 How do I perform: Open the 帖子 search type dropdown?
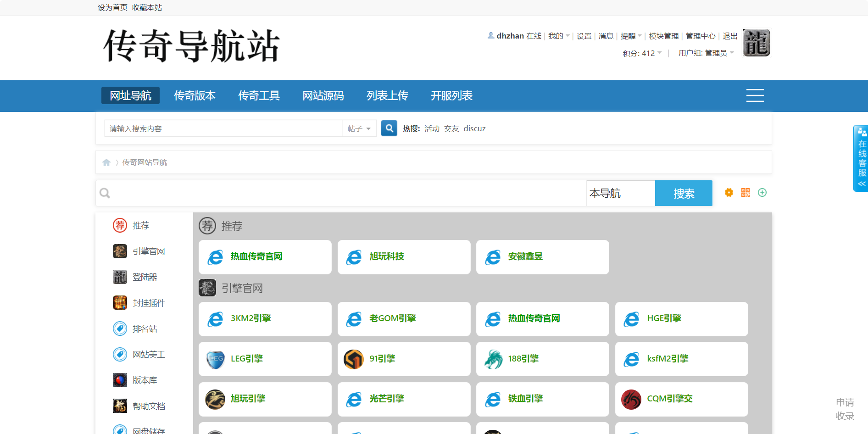(359, 128)
